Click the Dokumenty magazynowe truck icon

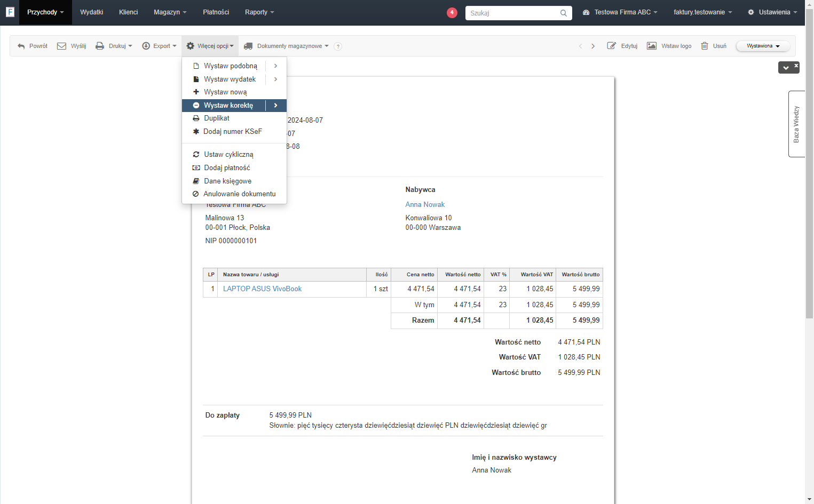[248, 46]
